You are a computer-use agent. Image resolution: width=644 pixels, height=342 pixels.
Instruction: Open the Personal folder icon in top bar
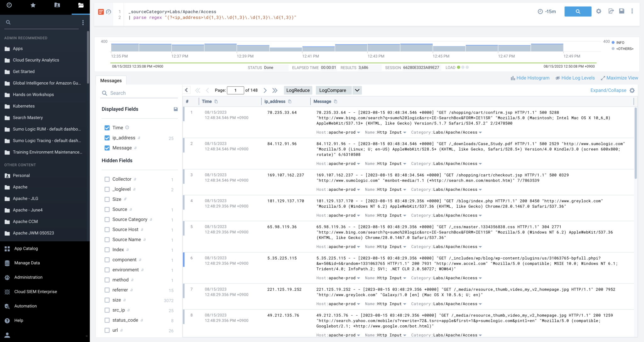pyautogui.click(x=57, y=5)
